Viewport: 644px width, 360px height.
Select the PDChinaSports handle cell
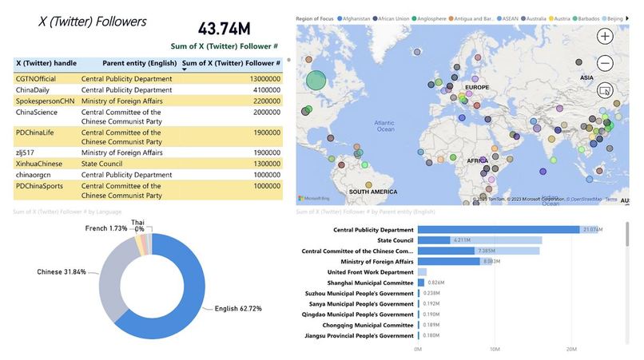click(39, 185)
